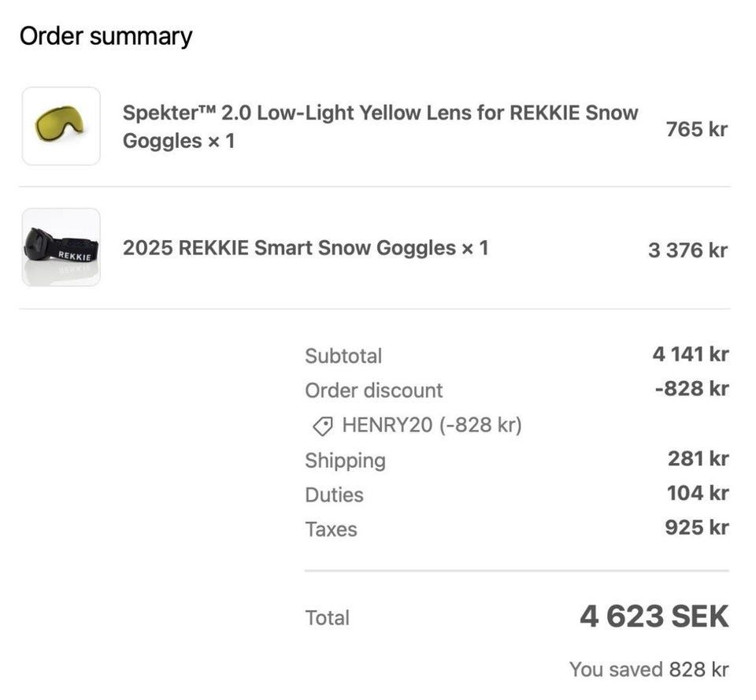Click the 765 kr lens price

click(x=696, y=129)
